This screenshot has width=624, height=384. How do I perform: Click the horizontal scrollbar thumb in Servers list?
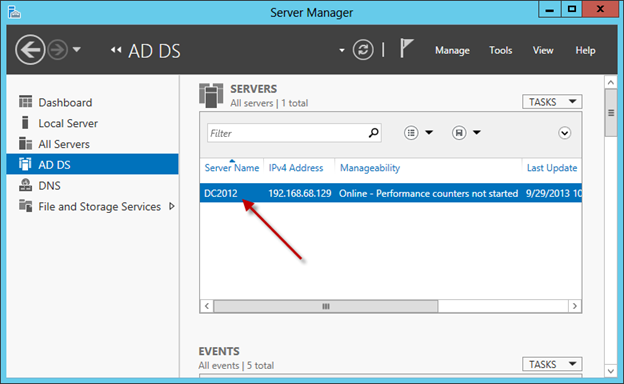point(326,306)
